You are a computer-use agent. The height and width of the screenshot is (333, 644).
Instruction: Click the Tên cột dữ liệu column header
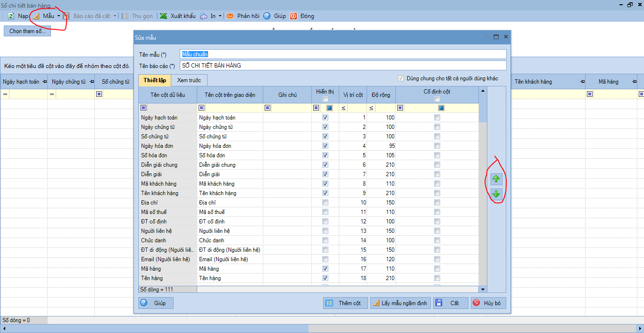point(167,95)
